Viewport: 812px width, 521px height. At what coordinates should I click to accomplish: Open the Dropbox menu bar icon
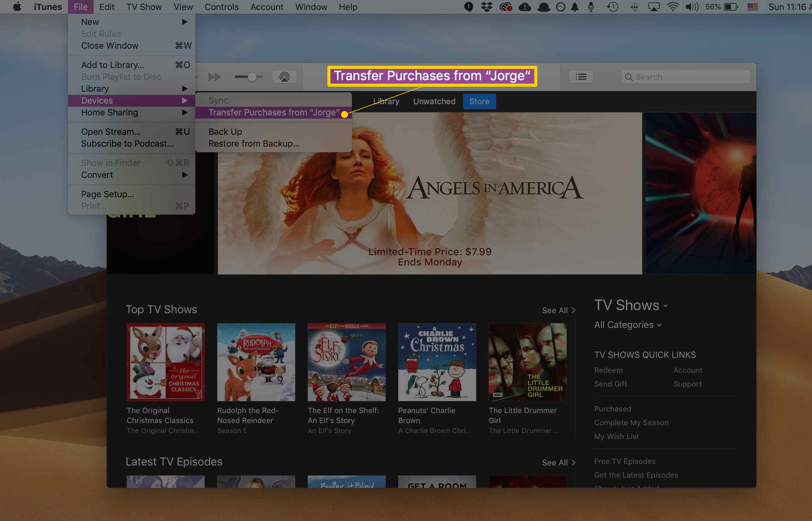click(487, 7)
